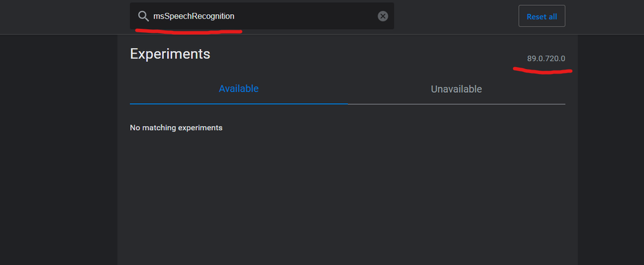This screenshot has width=644, height=265.
Task: Click the magnifying glass search icon
Action: click(143, 16)
